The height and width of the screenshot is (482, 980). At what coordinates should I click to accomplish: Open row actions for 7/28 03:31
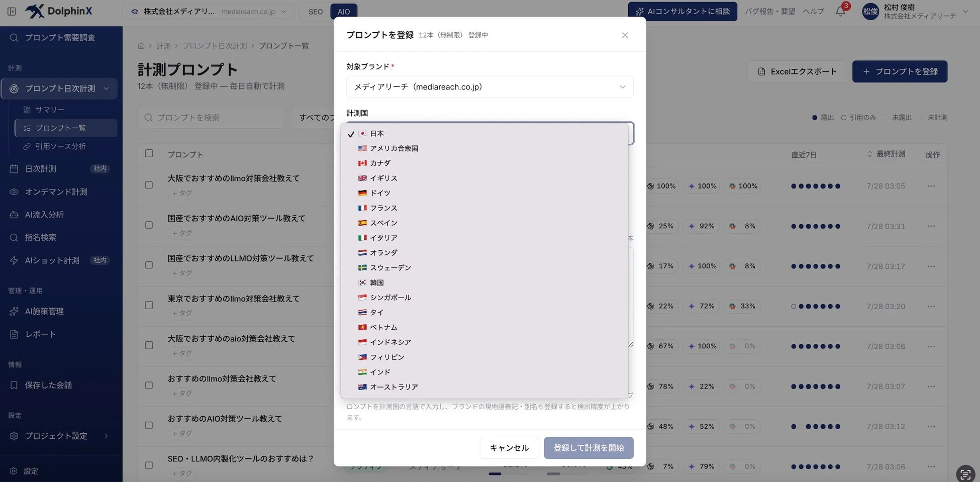pyautogui.click(x=931, y=226)
